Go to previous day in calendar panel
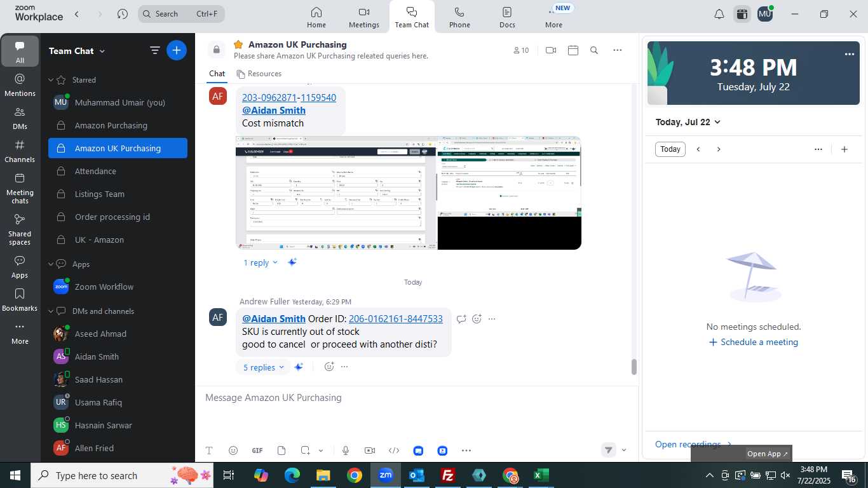Screen dimensions: 868x488 click(x=698, y=149)
